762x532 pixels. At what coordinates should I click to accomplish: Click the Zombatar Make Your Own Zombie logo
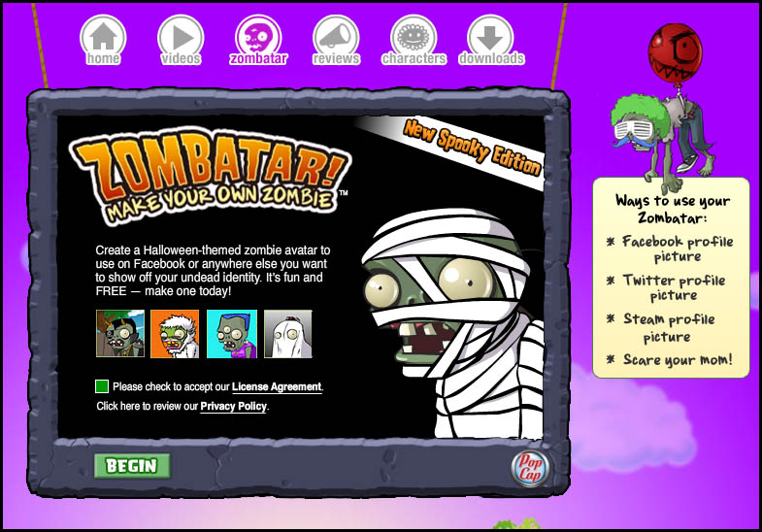click(x=209, y=176)
